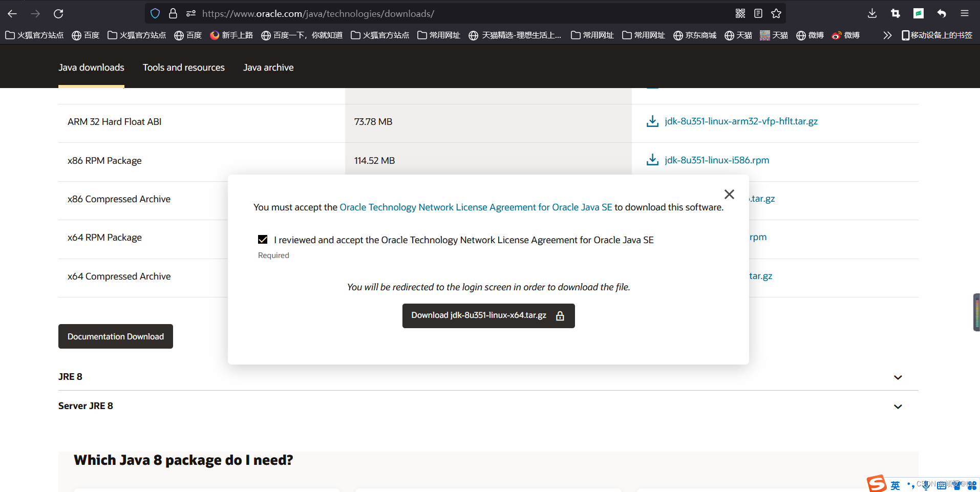The image size is (980, 492).
Task: Close the license agreement dialog
Action: (x=730, y=195)
